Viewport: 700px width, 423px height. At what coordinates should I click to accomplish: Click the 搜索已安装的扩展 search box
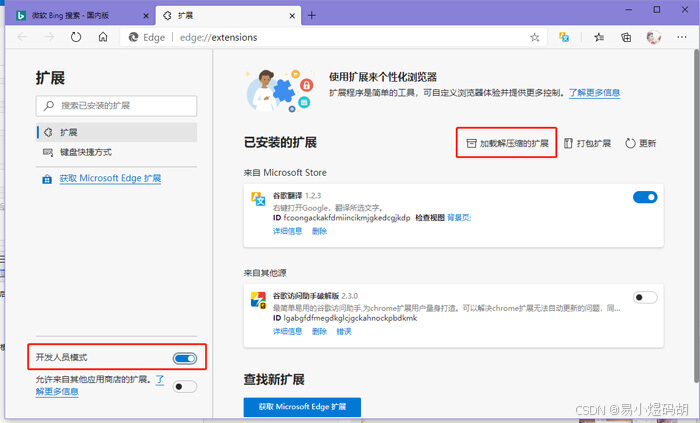click(x=116, y=106)
